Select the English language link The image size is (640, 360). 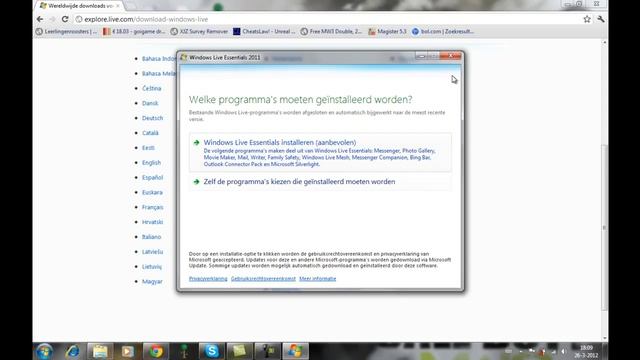[x=151, y=162]
